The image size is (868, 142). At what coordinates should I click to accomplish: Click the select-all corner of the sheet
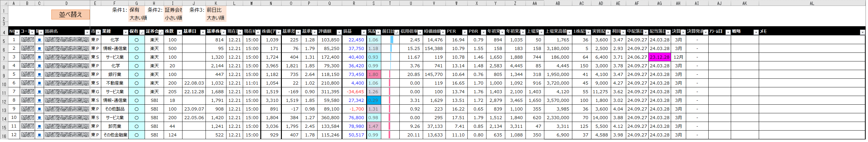[4, 3]
